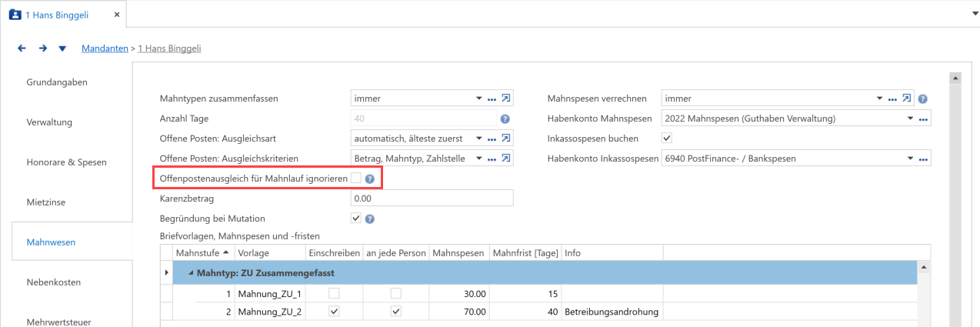The height and width of the screenshot is (327, 980).
Task: Click the Vorlage column header
Action: [269, 252]
